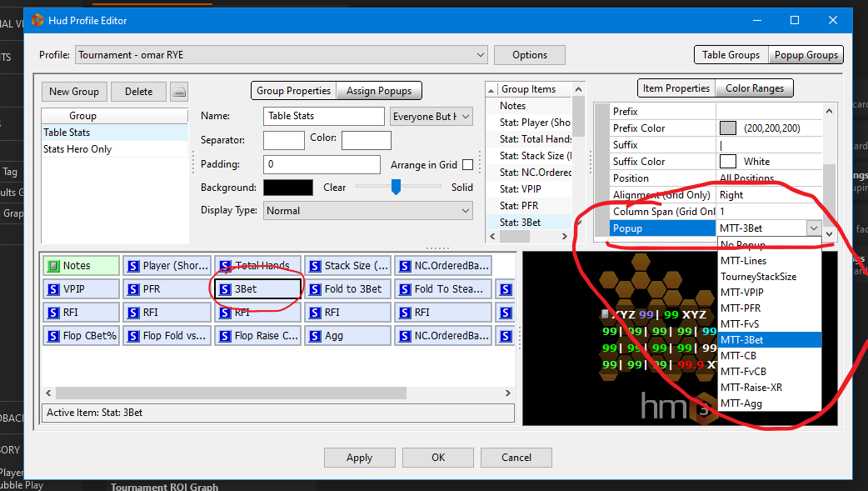Select the PFR stat tile

click(x=167, y=289)
